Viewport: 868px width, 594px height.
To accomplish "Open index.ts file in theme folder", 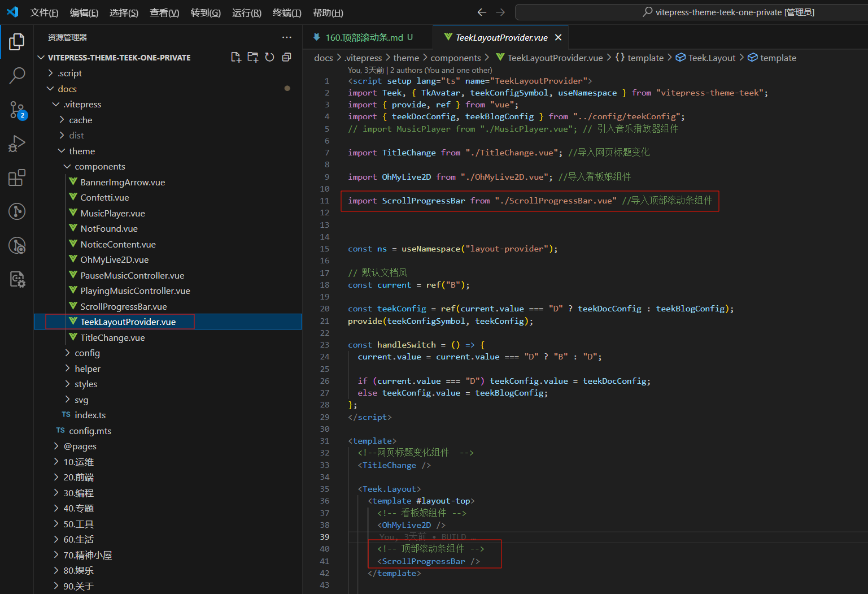I will point(168,415).
